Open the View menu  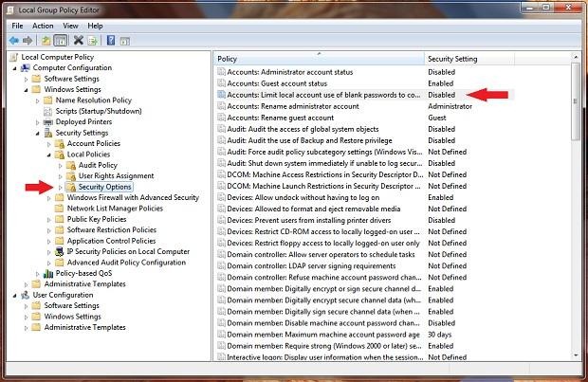coord(70,26)
